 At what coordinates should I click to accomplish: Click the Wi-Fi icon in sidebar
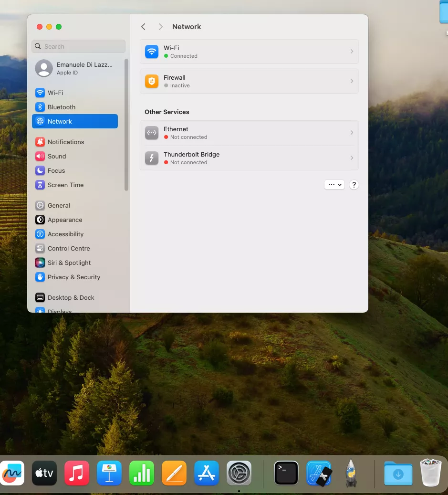[x=40, y=93]
